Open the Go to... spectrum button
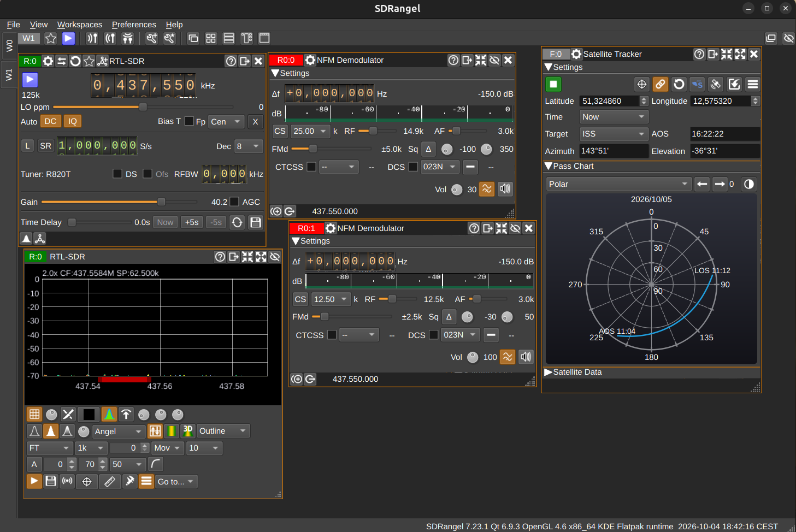Screen dimensions: 796x532 (x=175, y=481)
